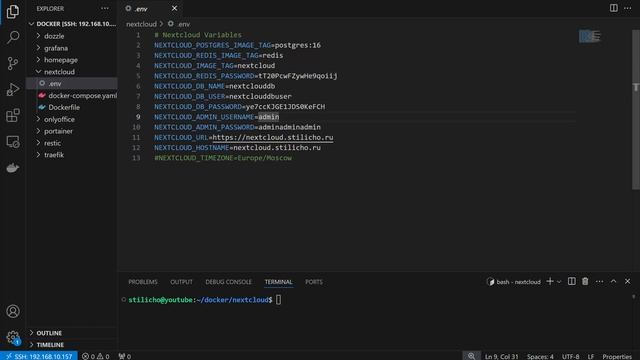Change language mode Properties
The image size is (640, 360).
click(x=617, y=356)
